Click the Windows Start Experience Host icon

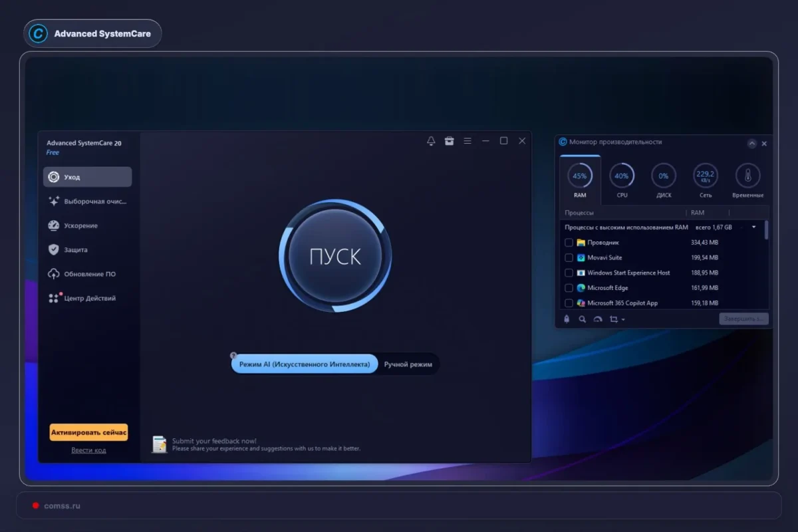(581, 273)
